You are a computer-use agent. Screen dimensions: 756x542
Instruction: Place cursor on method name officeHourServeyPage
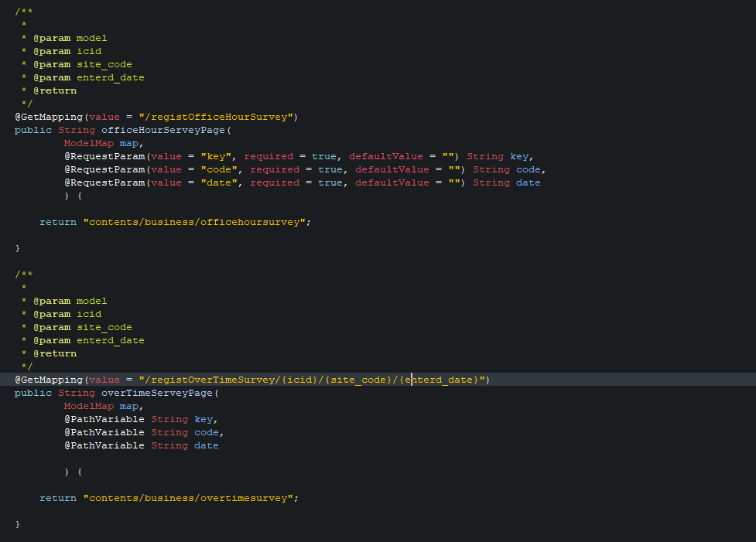(x=163, y=130)
